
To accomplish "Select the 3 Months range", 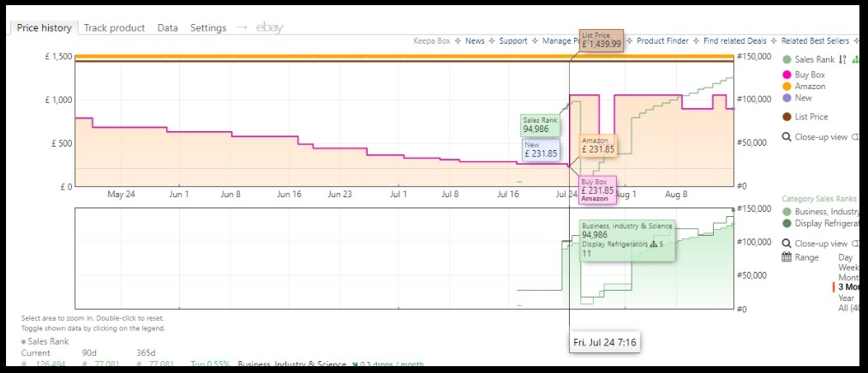I will click(848, 287).
